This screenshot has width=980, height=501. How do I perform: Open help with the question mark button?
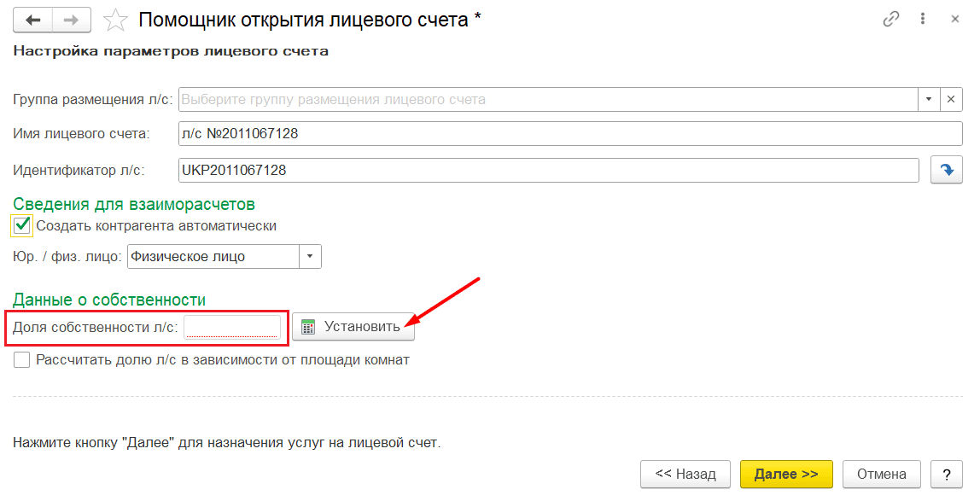[x=946, y=475]
